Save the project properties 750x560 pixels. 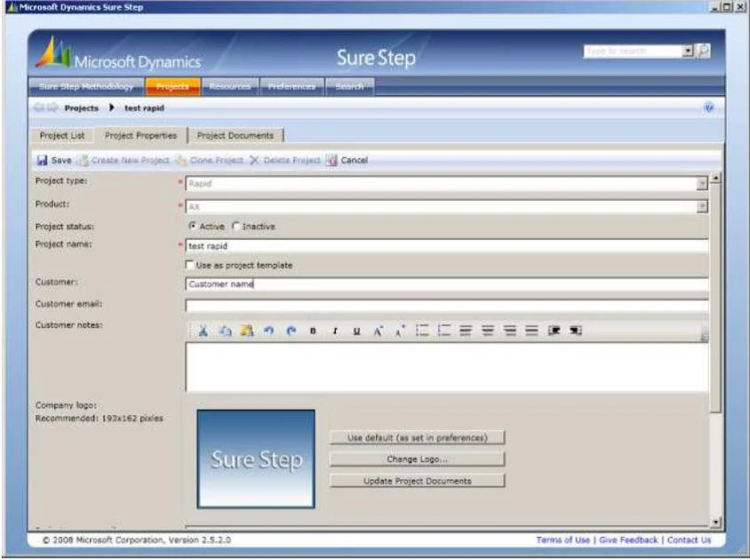(54, 160)
